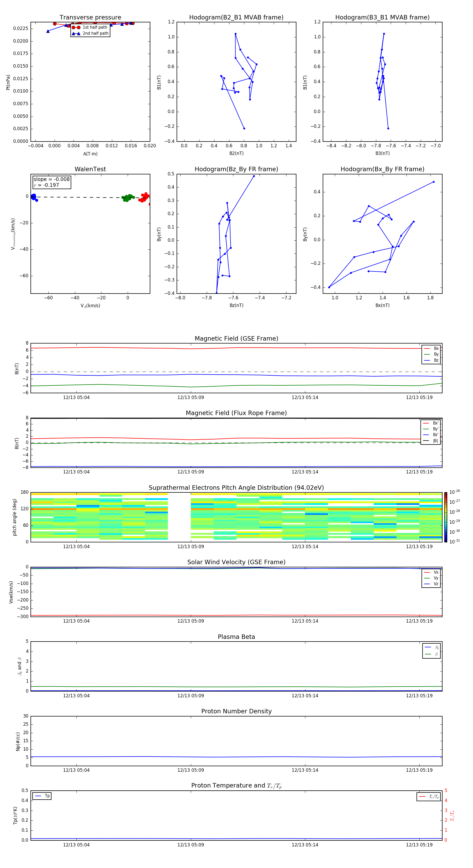Image resolution: width=473 pixels, height=868 pixels.
Task: Click the "Hodogram(B3_B1 MVAB frame)" title
Action: click(382, 18)
